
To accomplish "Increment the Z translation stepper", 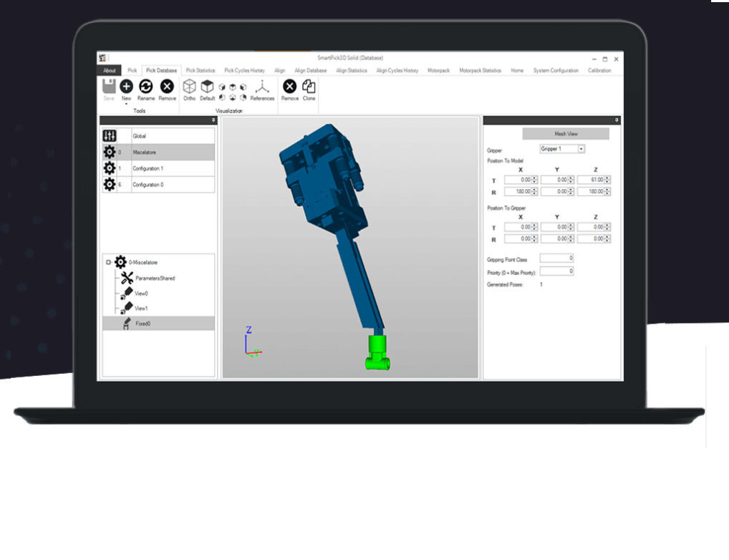I will pos(606,177).
